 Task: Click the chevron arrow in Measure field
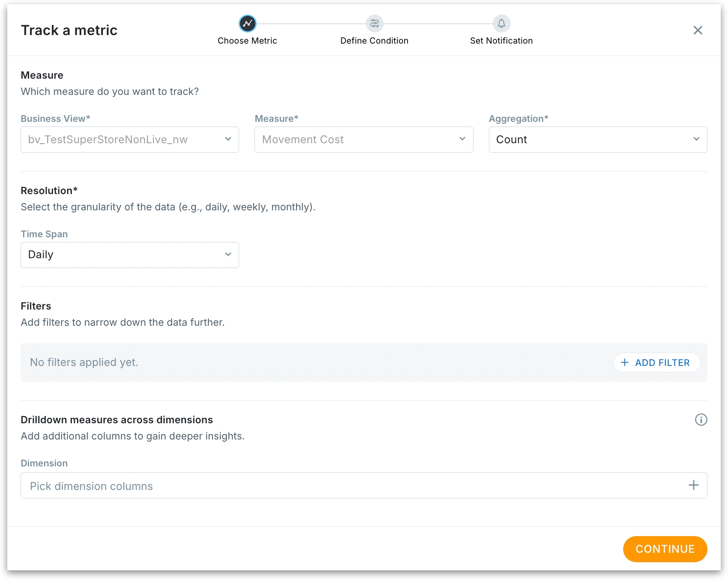click(x=462, y=139)
